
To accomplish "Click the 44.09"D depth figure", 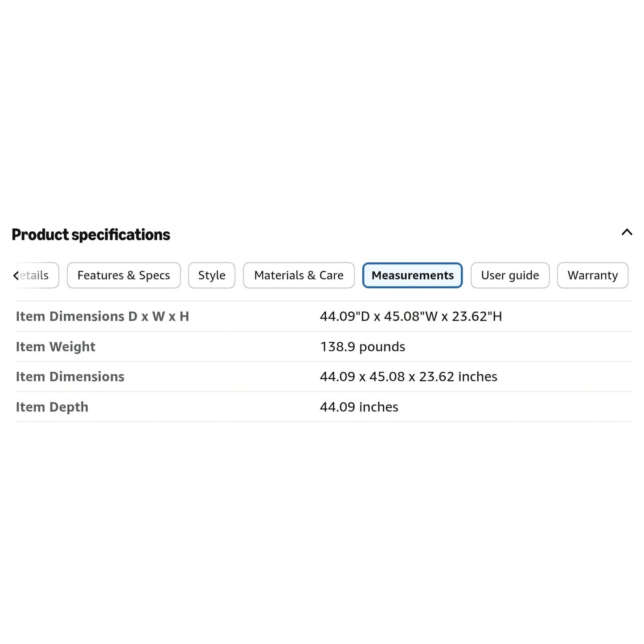I will pyautogui.click(x=345, y=316).
